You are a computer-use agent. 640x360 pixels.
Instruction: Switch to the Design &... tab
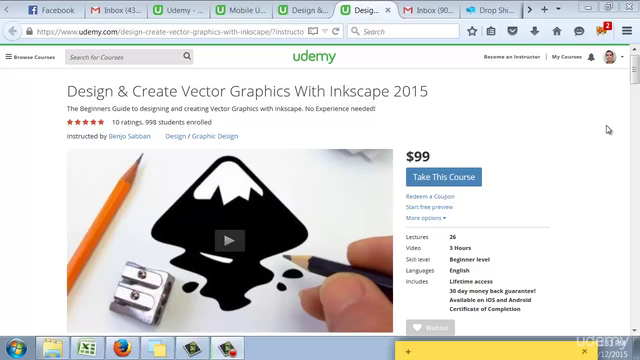303,10
